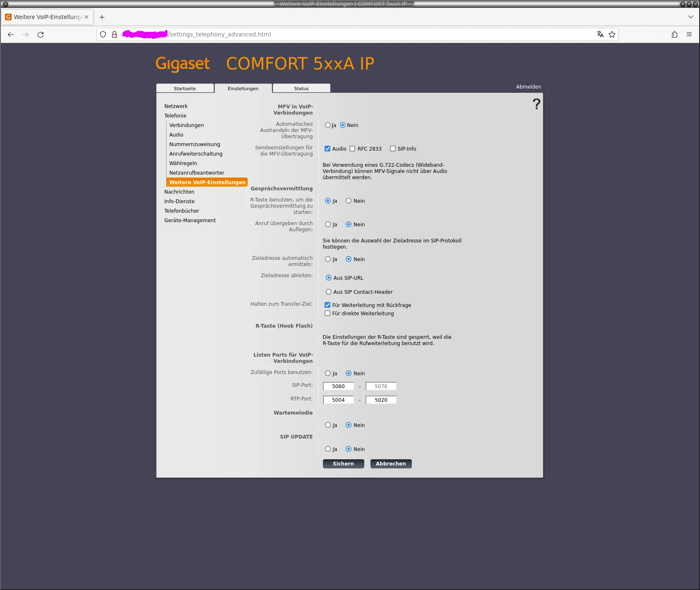Select Ja for SIP UPDATE
The height and width of the screenshot is (590, 700).
[x=328, y=449]
